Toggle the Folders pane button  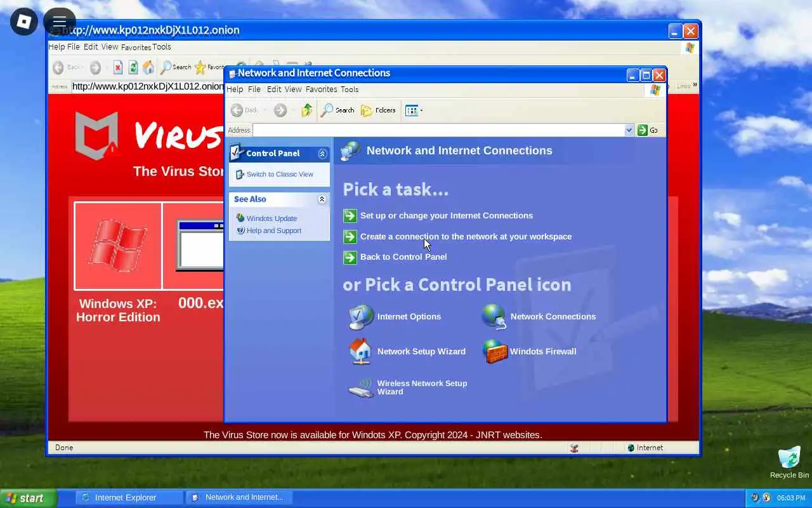378,110
